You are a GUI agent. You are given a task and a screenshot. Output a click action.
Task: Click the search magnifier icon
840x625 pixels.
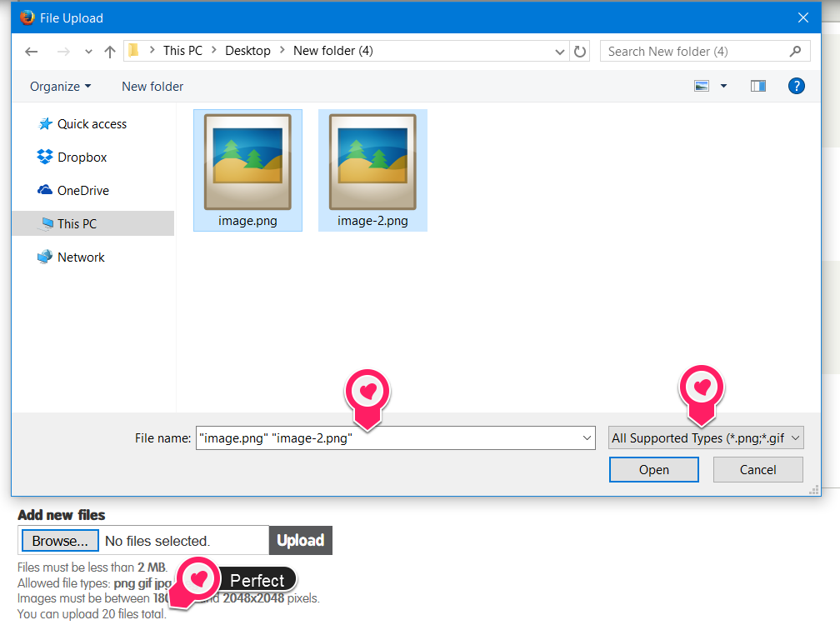795,52
